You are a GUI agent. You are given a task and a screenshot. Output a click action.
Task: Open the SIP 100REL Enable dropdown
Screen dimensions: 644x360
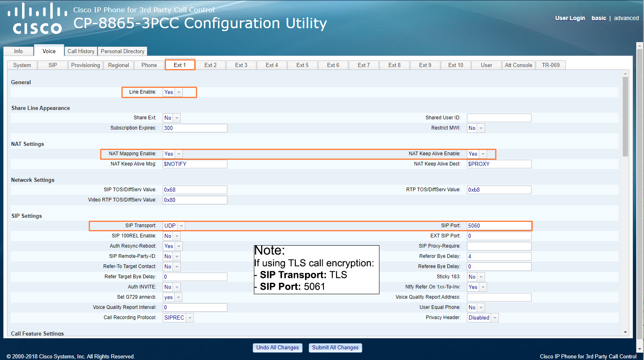click(x=172, y=236)
